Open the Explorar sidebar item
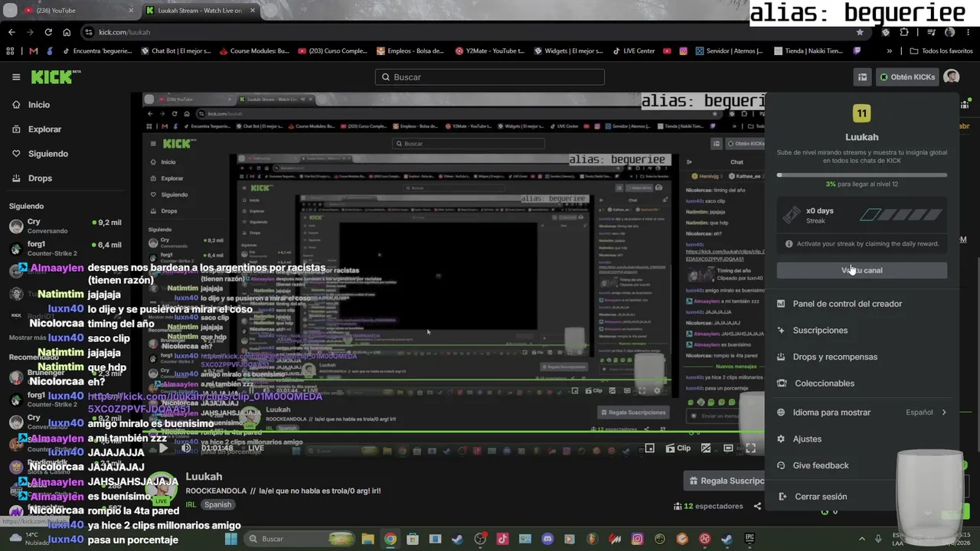Image resolution: width=980 pixels, height=551 pixels. [44, 129]
